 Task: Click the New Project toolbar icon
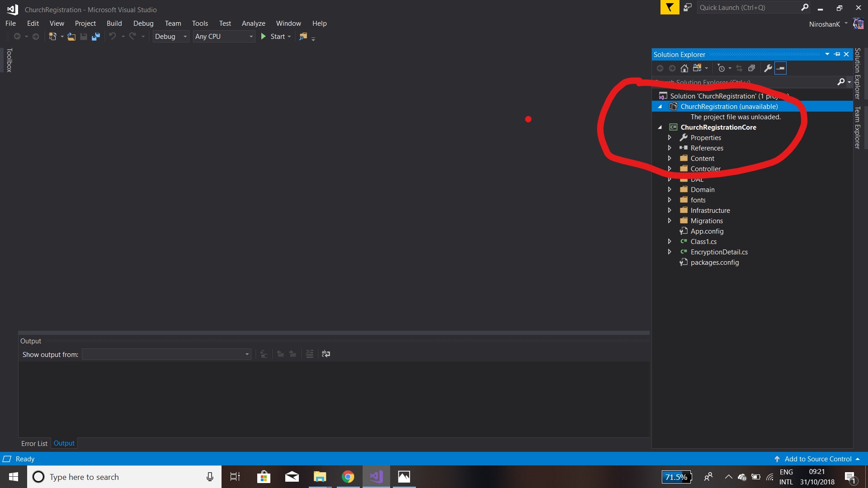pos(52,37)
